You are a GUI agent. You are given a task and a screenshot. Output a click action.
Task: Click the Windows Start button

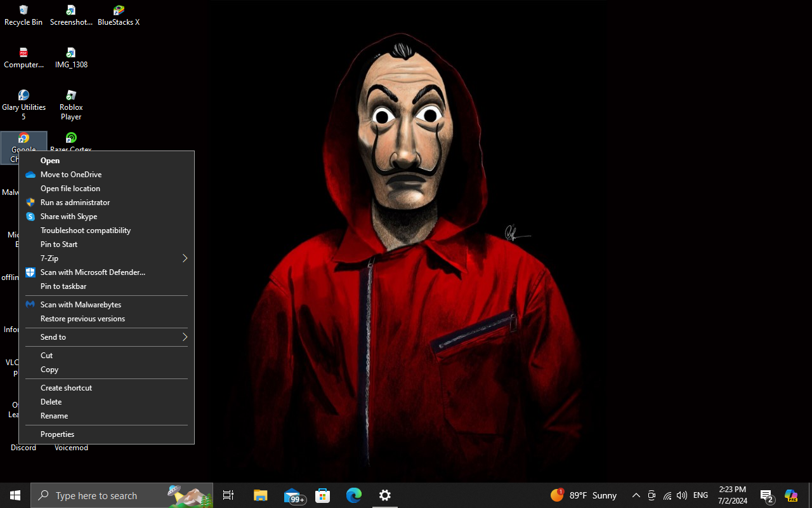[15, 495]
